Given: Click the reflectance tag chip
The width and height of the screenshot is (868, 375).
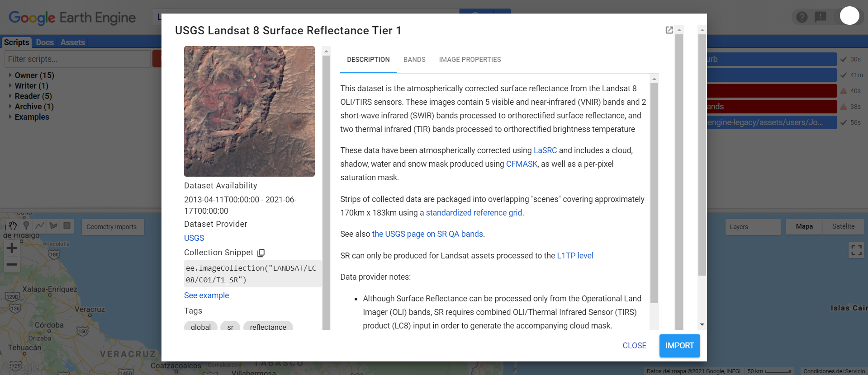Looking at the screenshot, I should (x=268, y=326).
